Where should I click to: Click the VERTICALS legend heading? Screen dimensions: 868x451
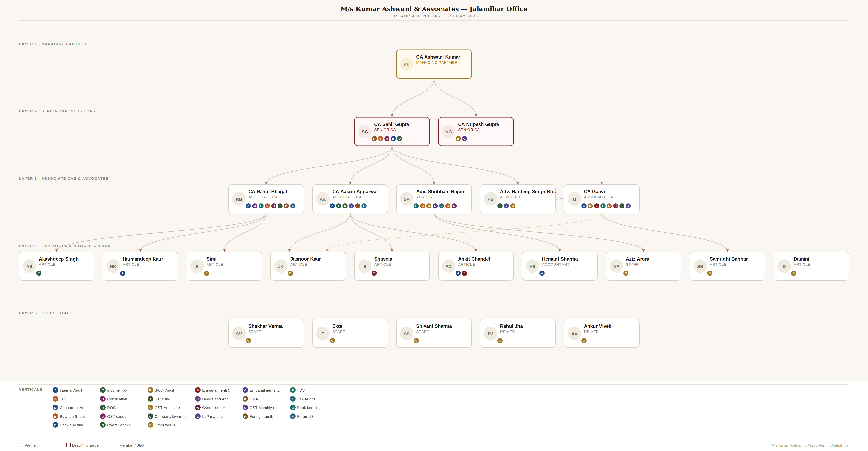[31, 390]
